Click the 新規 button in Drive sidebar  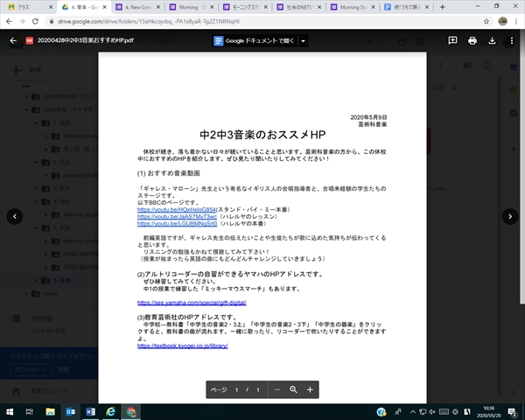(29, 70)
